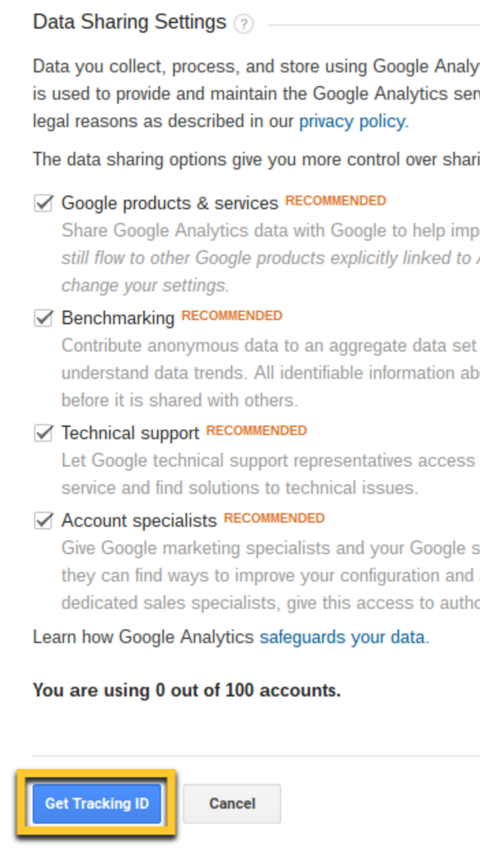
Task: Click the RECOMMENDED badge next to Benchmarking
Action: pyautogui.click(x=232, y=315)
